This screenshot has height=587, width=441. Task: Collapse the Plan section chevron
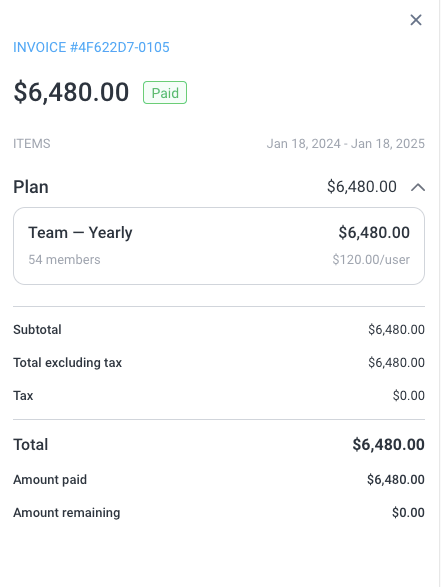(418, 187)
